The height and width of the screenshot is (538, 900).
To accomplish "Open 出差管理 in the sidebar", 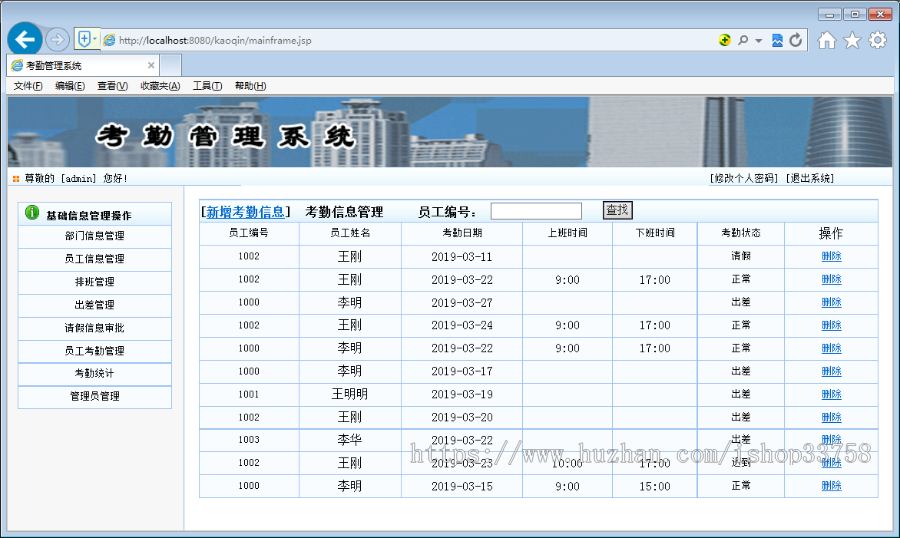I will tap(95, 305).
